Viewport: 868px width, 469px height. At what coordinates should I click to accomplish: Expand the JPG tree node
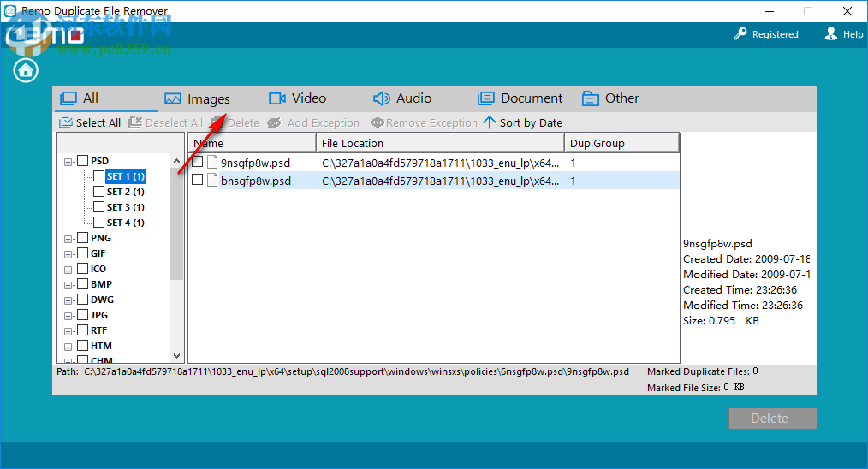(x=68, y=316)
